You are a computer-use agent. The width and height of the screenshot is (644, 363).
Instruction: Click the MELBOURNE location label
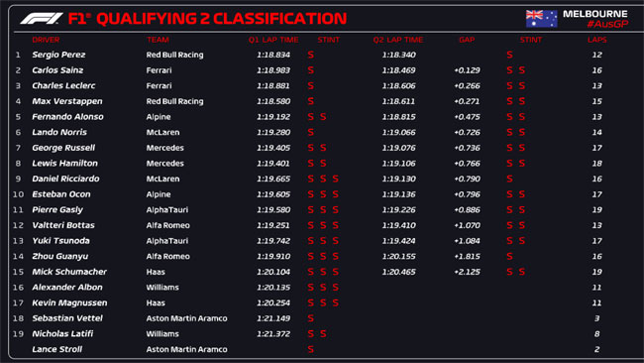coord(595,14)
